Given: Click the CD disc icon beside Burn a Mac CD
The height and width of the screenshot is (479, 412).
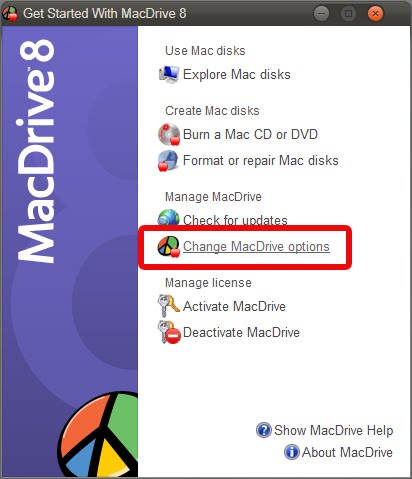Looking at the screenshot, I should (169, 134).
